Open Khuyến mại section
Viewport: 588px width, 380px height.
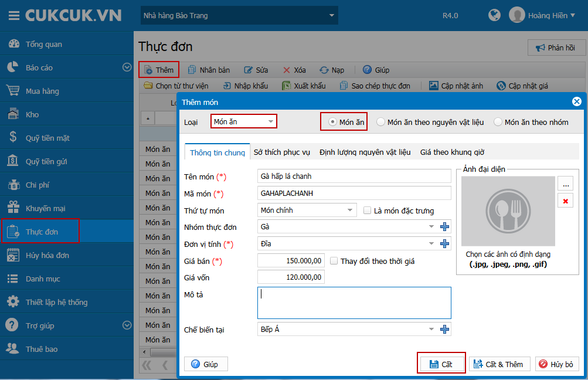[67, 208]
